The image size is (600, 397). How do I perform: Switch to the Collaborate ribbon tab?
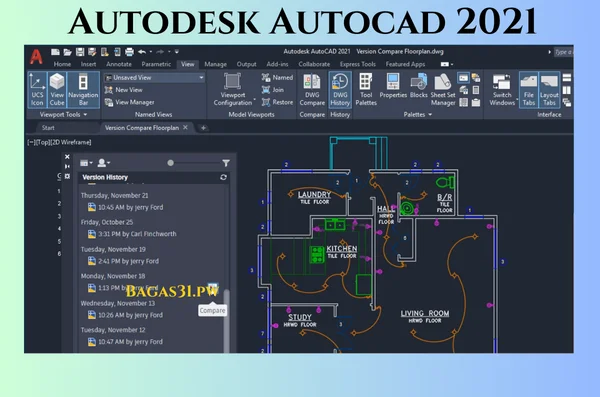(314, 64)
